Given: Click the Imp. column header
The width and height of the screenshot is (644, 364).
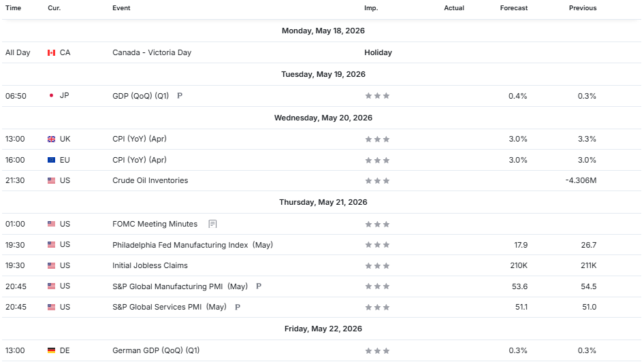Looking at the screenshot, I should coord(371,8).
